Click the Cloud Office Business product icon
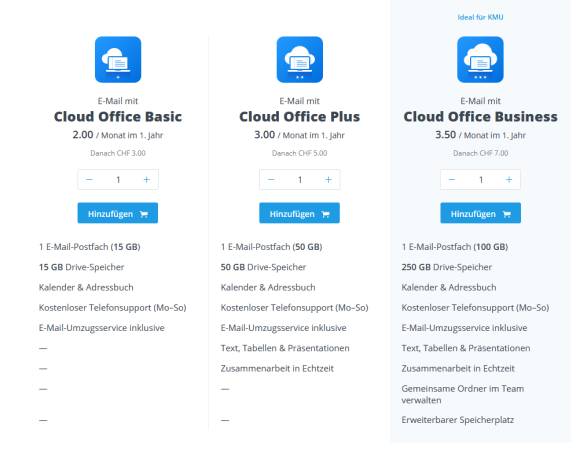The image size is (580, 460). click(480, 60)
